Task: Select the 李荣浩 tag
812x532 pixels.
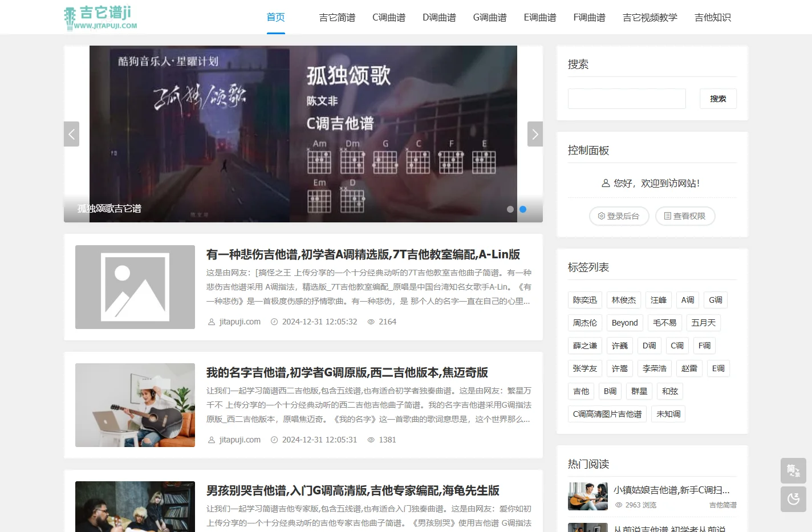Action: tap(655, 368)
